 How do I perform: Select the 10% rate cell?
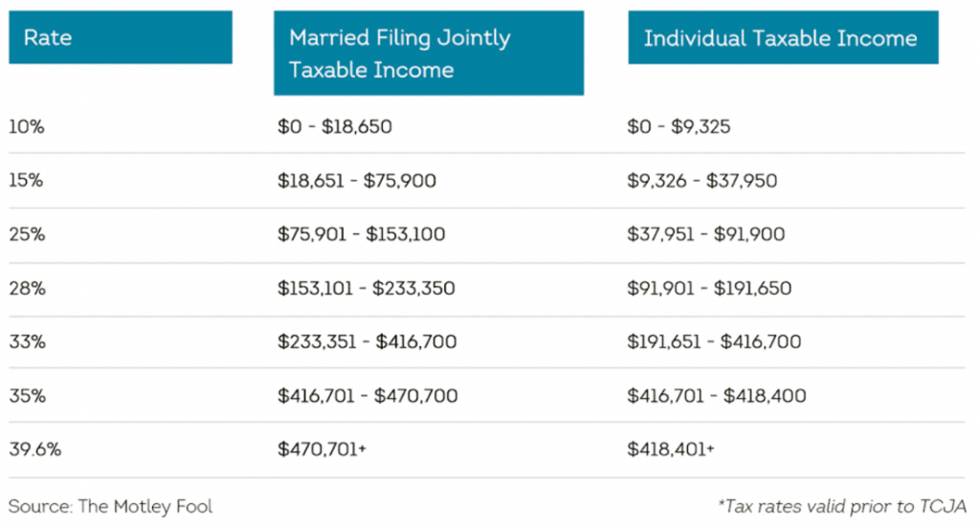pos(26,125)
